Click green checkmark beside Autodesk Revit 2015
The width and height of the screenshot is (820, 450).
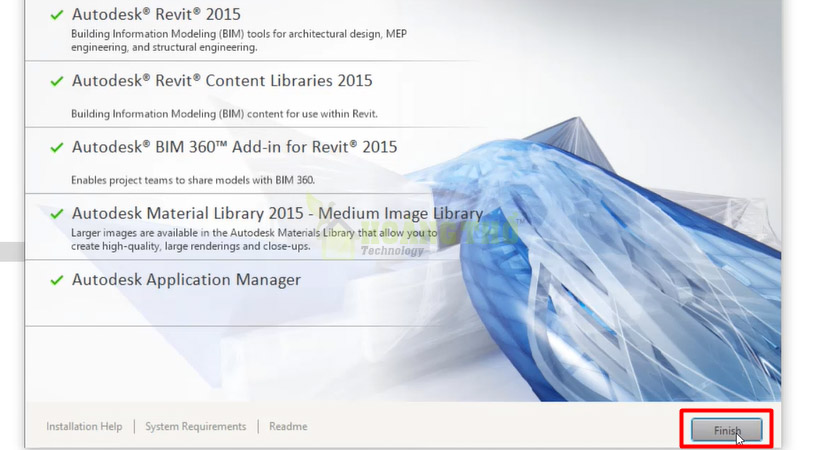[x=56, y=15]
